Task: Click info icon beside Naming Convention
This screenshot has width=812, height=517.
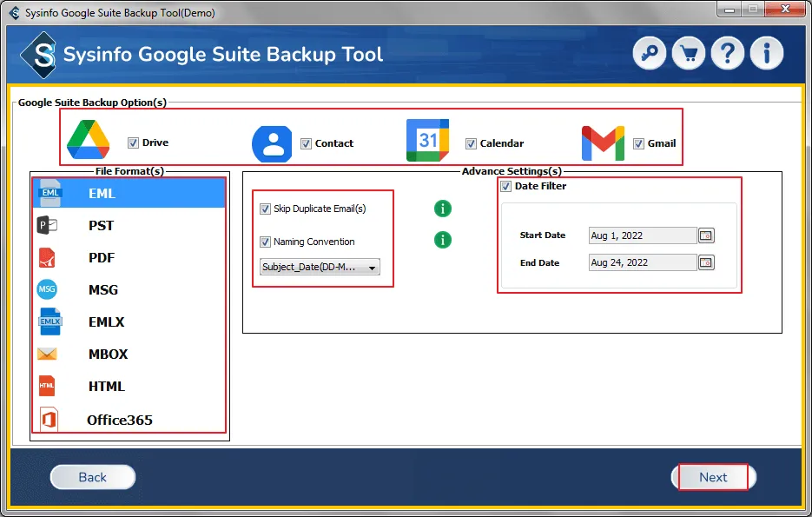Action: [x=443, y=240]
